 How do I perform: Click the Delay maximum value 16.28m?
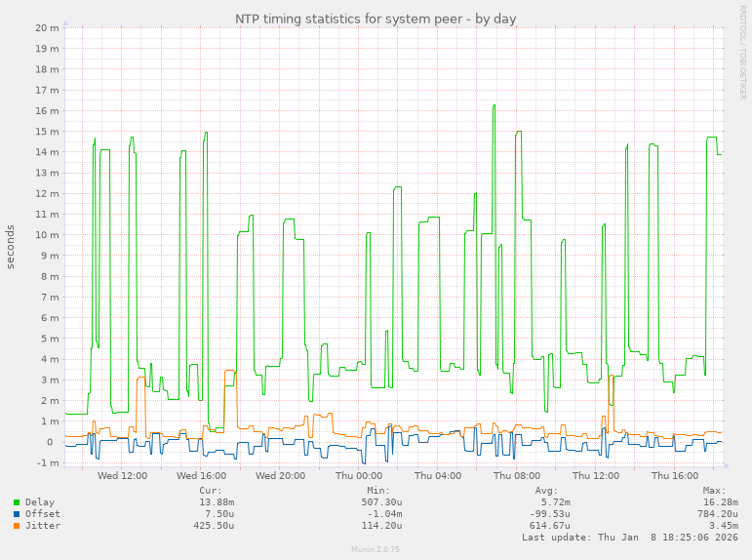[721, 501]
